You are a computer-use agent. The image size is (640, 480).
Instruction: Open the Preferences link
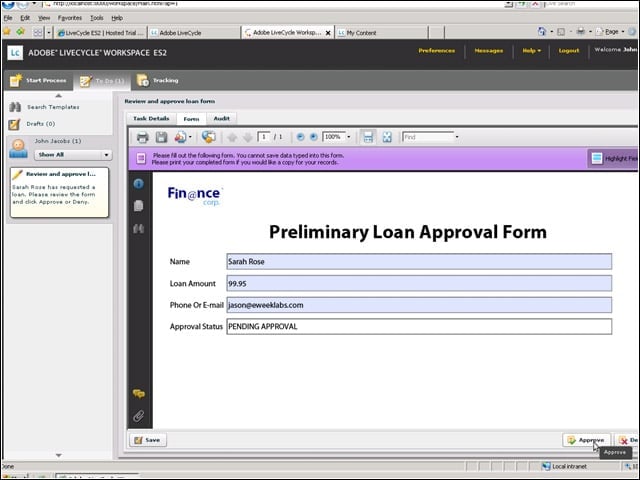(436, 51)
